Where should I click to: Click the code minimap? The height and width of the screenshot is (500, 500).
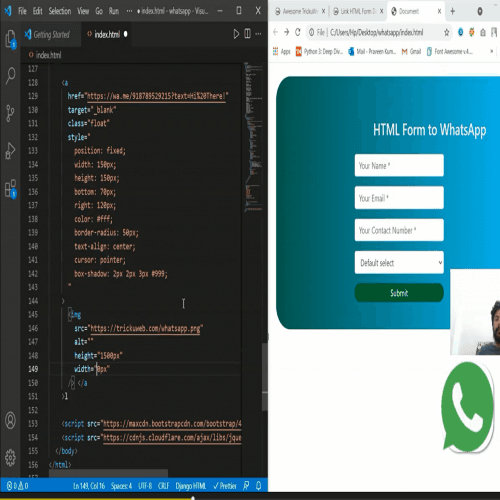[x=253, y=137]
